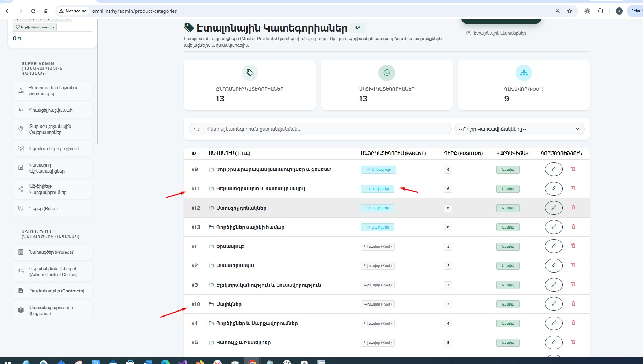Focus the category search field
This screenshot has height=364, width=643.
click(x=320, y=129)
